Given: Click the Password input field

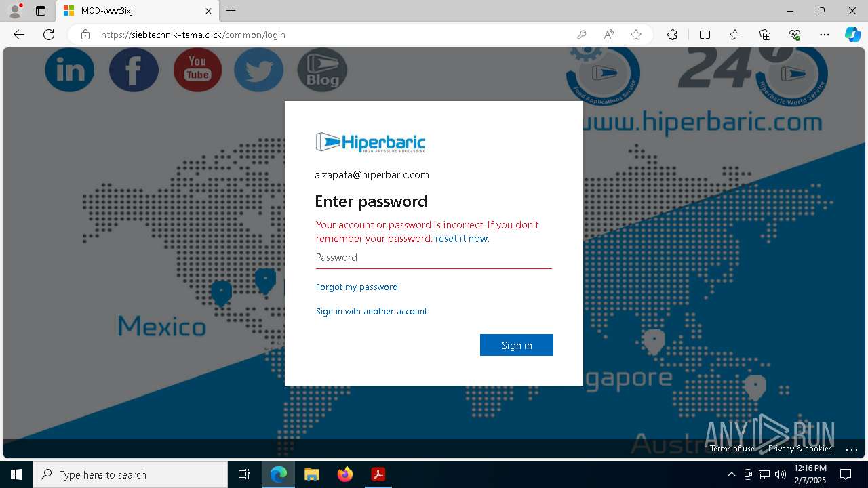Looking at the screenshot, I should click(x=433, y=258).
